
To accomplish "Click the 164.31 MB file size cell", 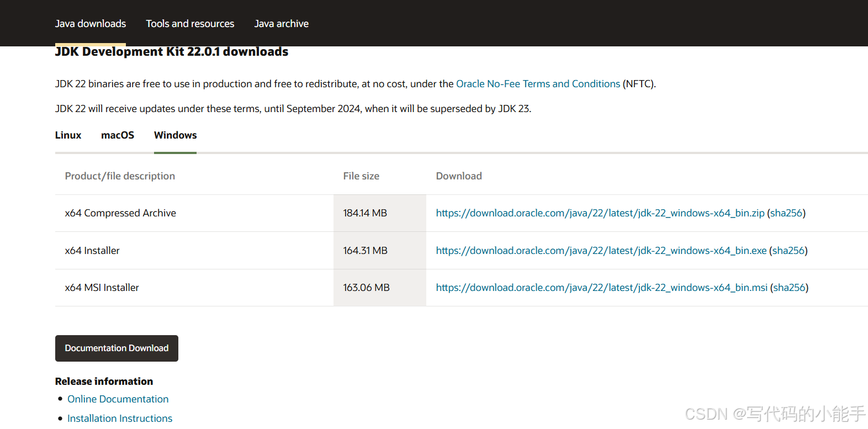I will click(x=380, y=251).
